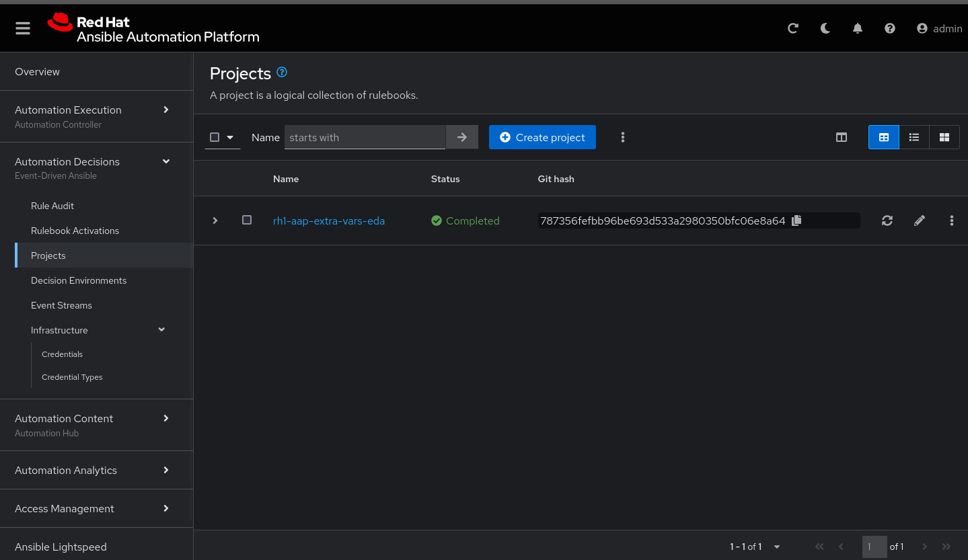This screenshot has width=968, height=560.
Task: Open Projects help question mark icon
Action: point(282,72)
